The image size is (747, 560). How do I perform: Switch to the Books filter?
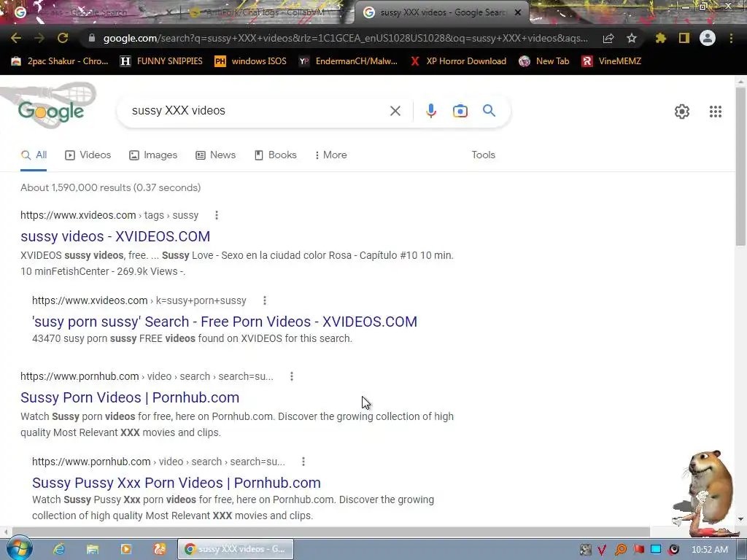coord(275,155)
